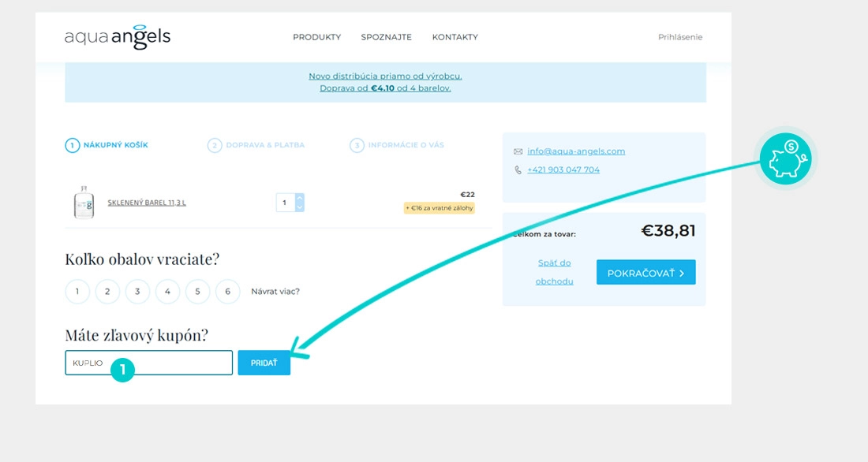Choose 1 returned package
Viewport: 868px width, 462px height.
click(77, 292)
